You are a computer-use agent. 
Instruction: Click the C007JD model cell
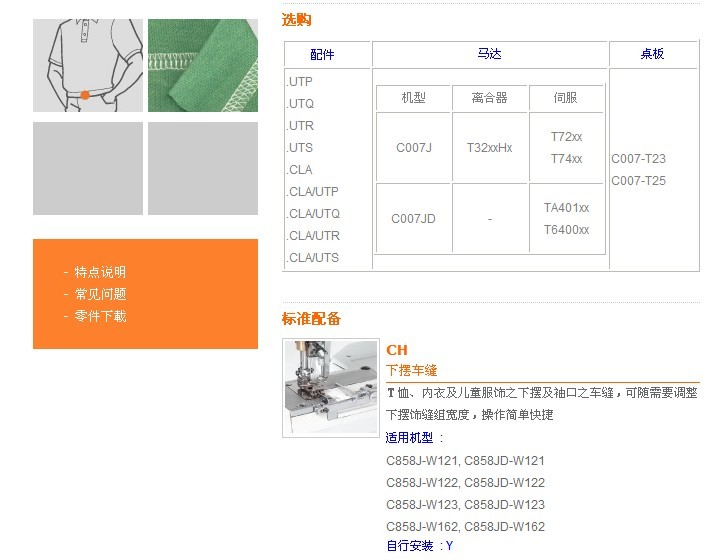(414, 219)
